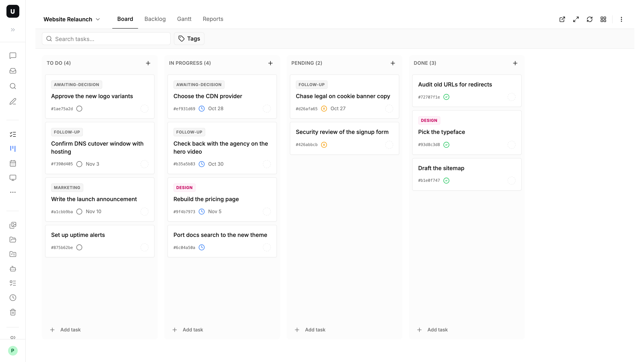
Task: Open the Check back with the agency card
Action: 222,148
